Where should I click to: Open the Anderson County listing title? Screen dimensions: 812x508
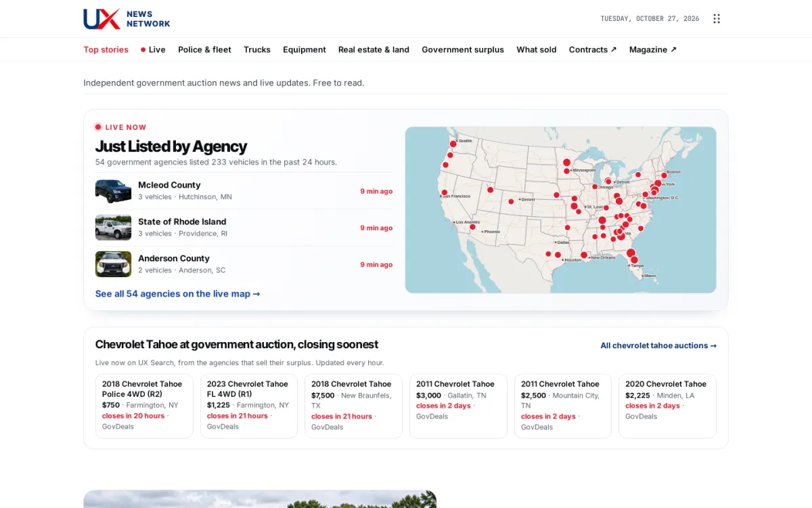click(x=174, y=258)
